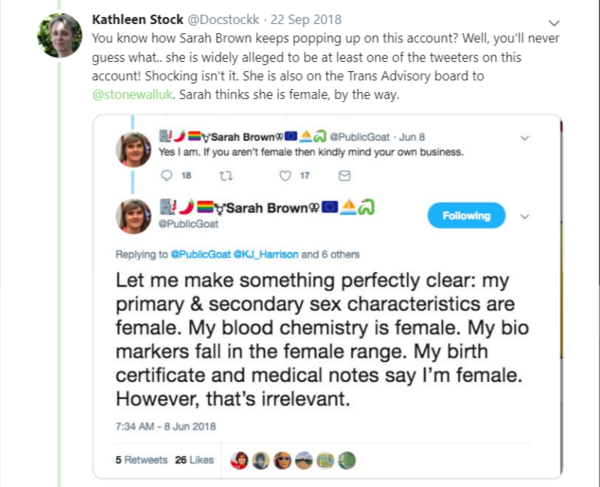Open chevron menu next to Following

[526, 216]
